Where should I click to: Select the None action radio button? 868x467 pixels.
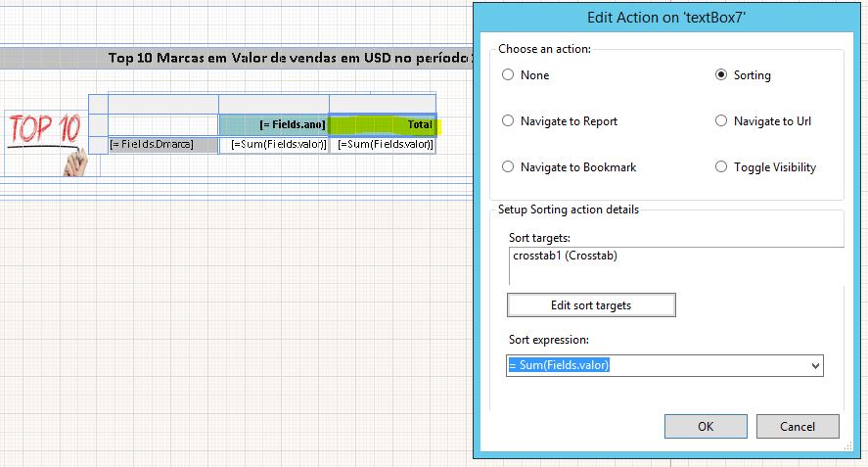click(x=508, y=75)
